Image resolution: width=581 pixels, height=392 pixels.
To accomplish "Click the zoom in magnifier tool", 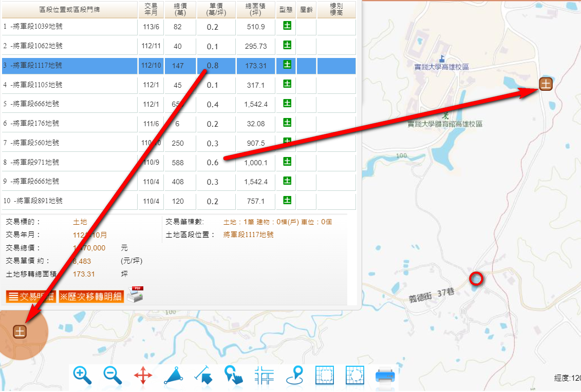I will (x=82, y=376).
